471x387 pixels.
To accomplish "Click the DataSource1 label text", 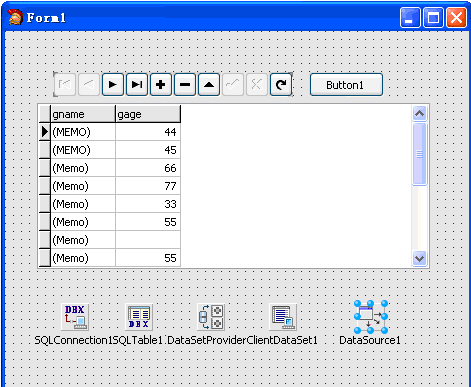I will tap(370, 340).
